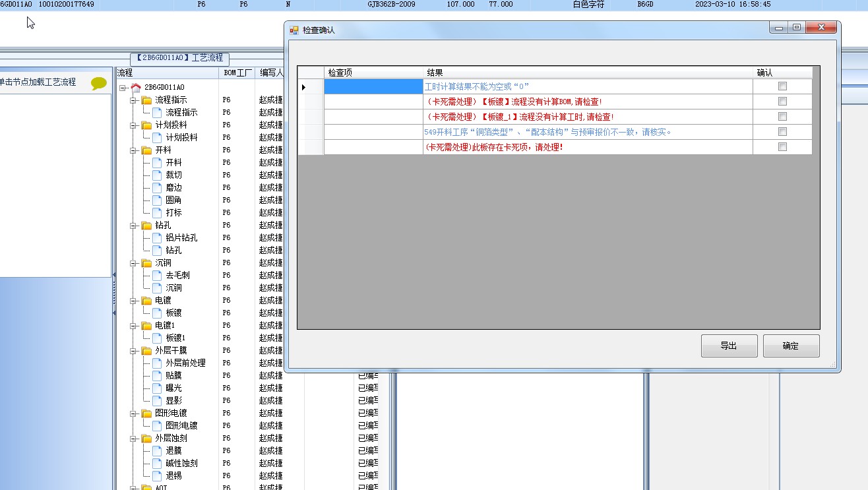Check confirm box for 此板存在卡死项 row

coord(782,147)
